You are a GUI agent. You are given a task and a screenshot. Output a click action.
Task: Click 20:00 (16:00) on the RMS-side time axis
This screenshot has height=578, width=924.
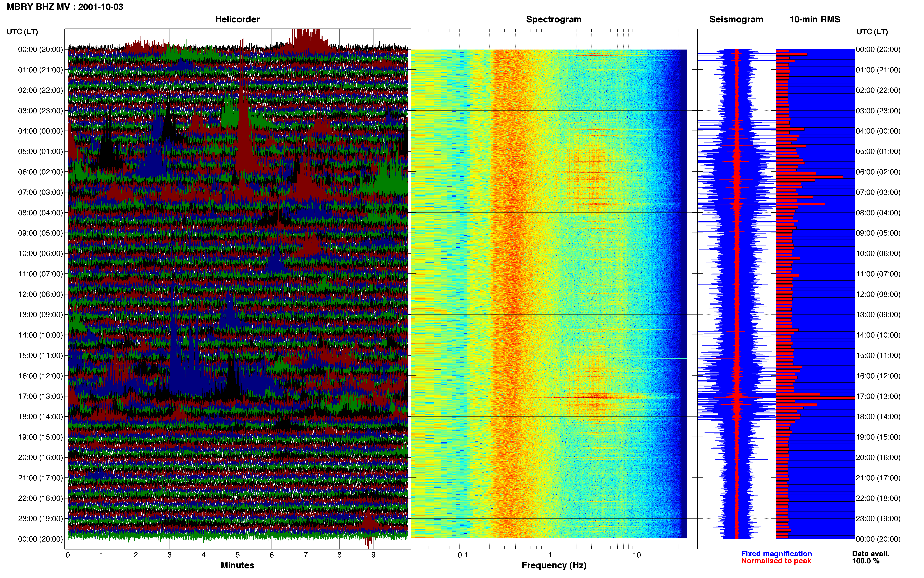pos(878,458)
